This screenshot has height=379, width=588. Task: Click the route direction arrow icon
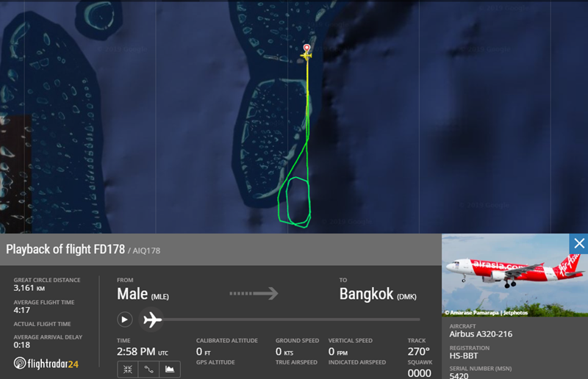[254, 293]
